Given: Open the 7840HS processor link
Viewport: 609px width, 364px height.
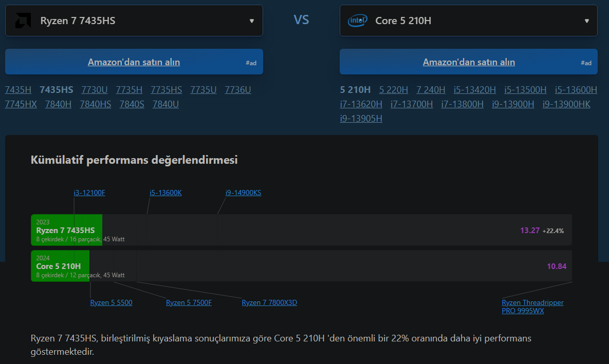Looking at the screenshot, I should coord(96,104).
